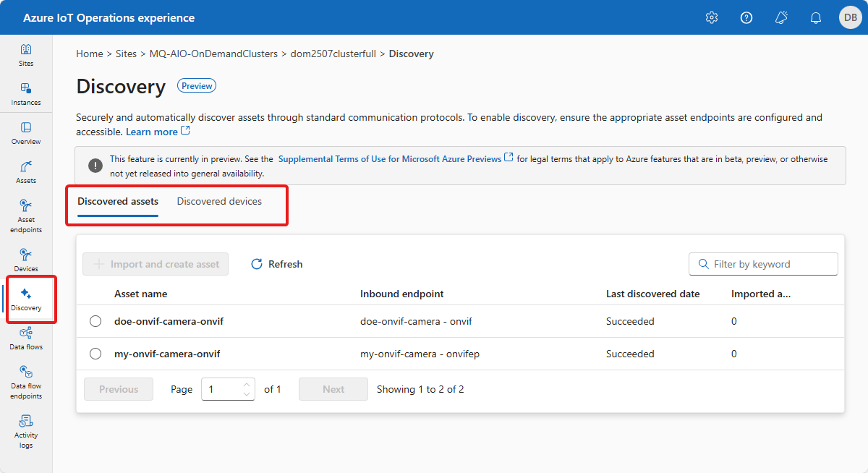868x473 pixels.
Task: Click Succeeded in the my-onvif-camera row
Action: pyautogui.click(x=630, y=354)
